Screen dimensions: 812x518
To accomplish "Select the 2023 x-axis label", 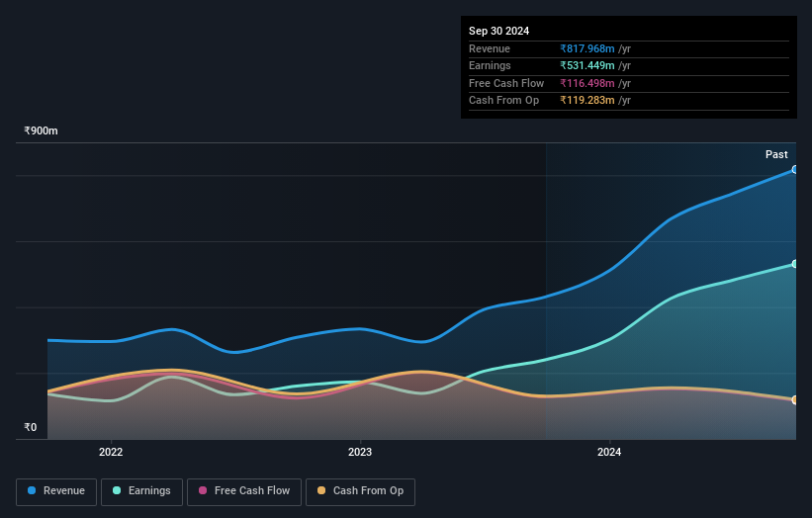I will [360, 453].
